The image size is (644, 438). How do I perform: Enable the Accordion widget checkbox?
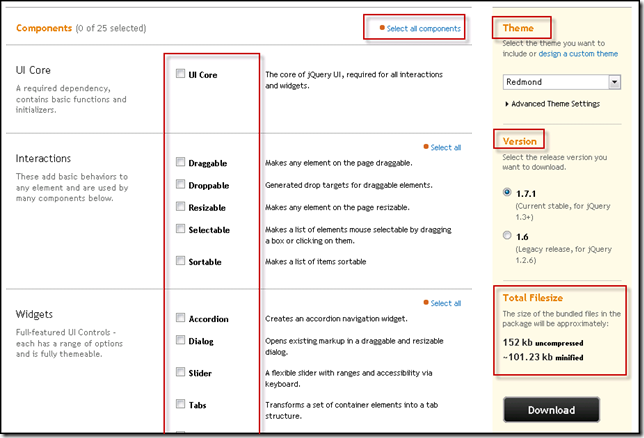[x=180, y=318]
